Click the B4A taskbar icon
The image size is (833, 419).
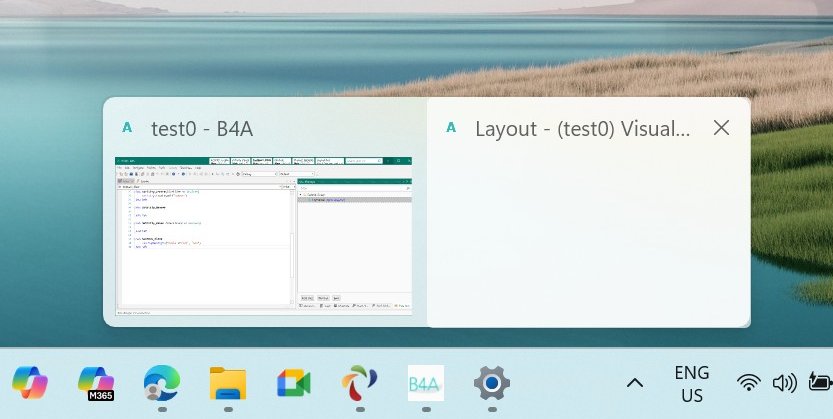426,383
